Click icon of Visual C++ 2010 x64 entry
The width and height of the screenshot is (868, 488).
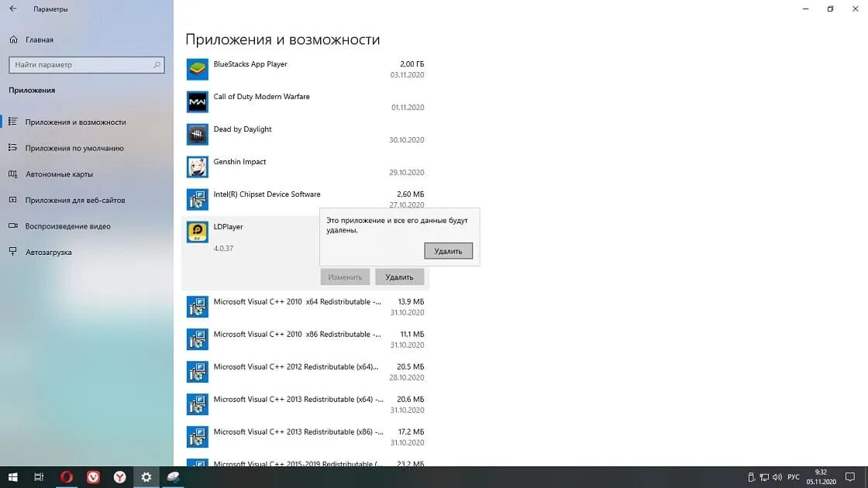tap(197, 307)
